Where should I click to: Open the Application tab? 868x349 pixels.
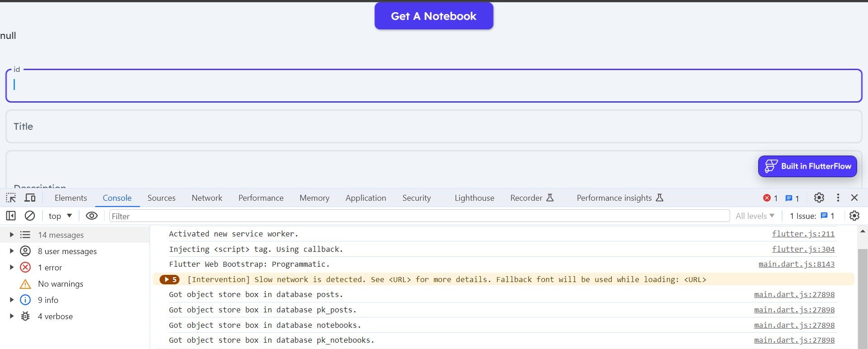pyautogui.click(x=366, y=198)
